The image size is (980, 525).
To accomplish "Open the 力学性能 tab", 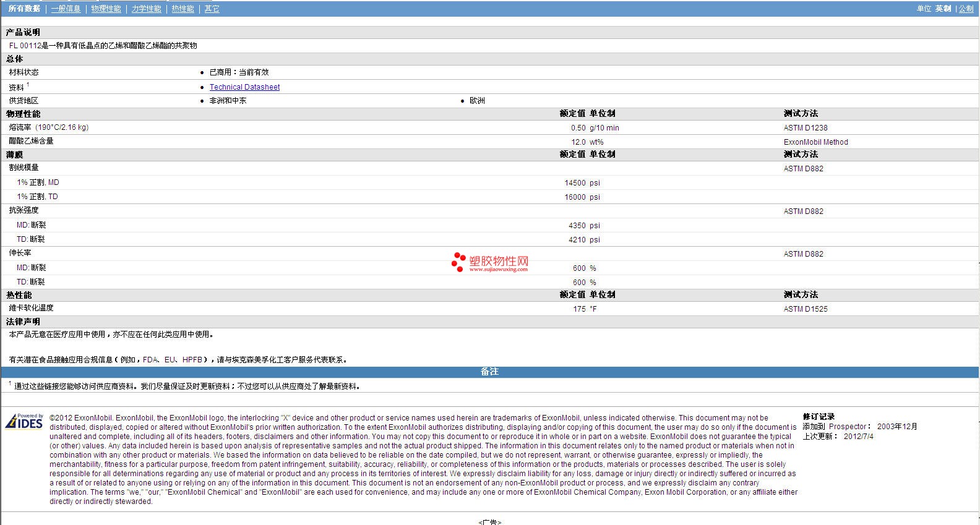I will coord(146,9).
